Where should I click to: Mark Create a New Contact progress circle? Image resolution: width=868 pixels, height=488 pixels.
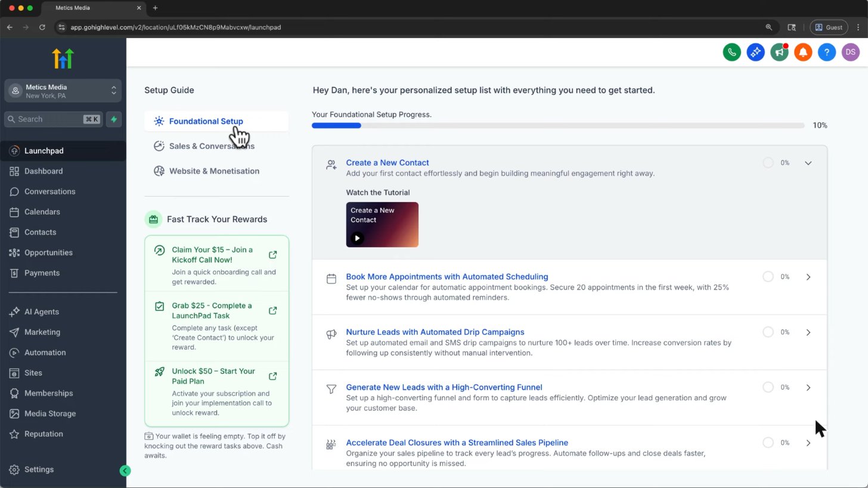click(768, 163)
